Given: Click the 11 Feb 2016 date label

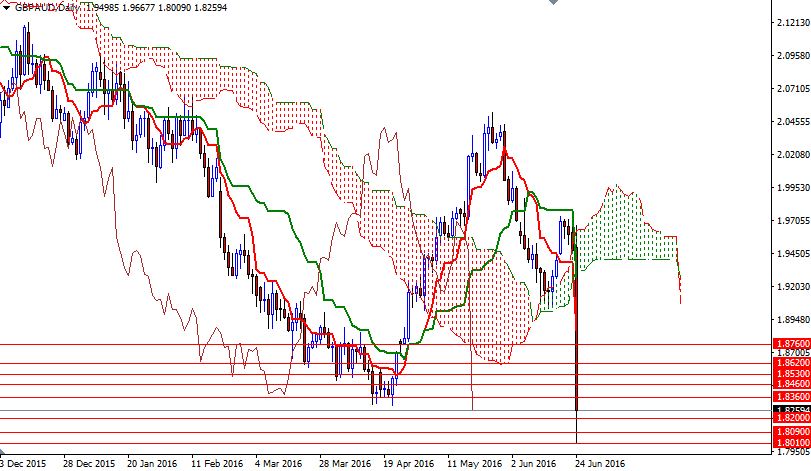Looking at the screenshot, I should click(x=217, y=464).
